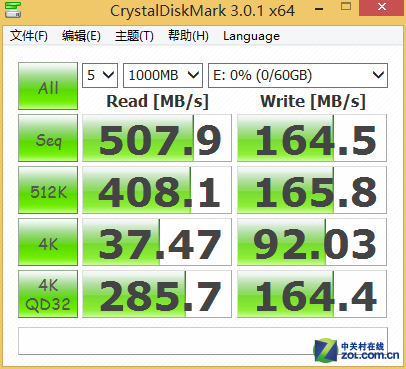This screenshot has width=406, height=369.
Task: Start the 4K QD32 benchmark test
Action: [48, 294]
